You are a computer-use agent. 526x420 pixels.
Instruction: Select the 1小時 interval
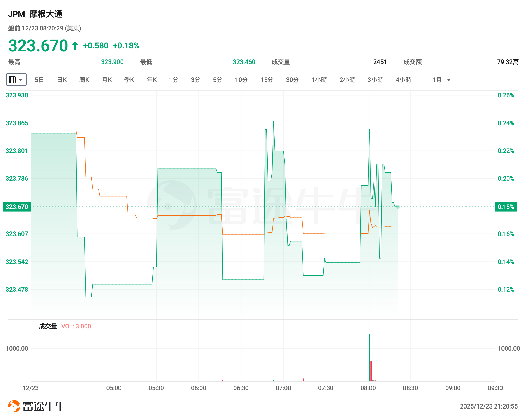319,80
